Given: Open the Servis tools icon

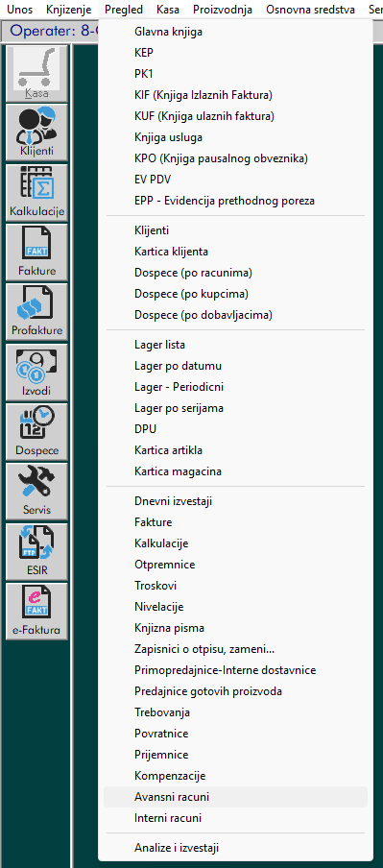Looking at the screenshot, I should tap(36, 492).
